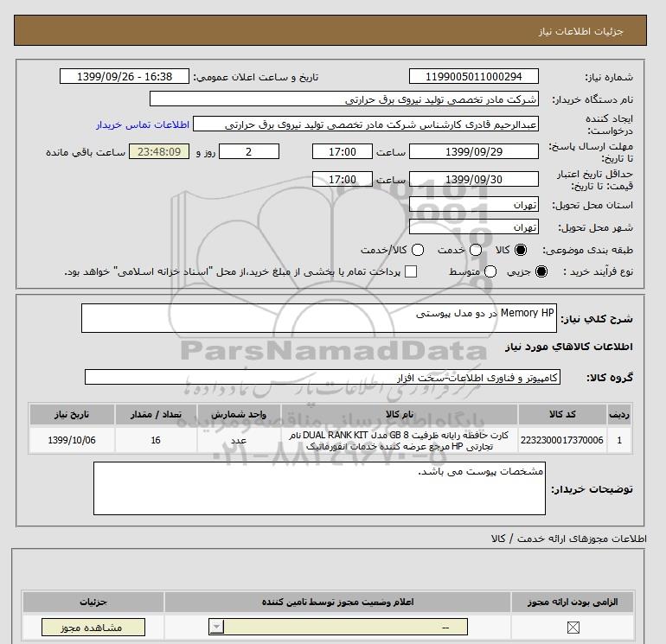
Task: Click the remaining days field showing 2
Action: point(249,151)
